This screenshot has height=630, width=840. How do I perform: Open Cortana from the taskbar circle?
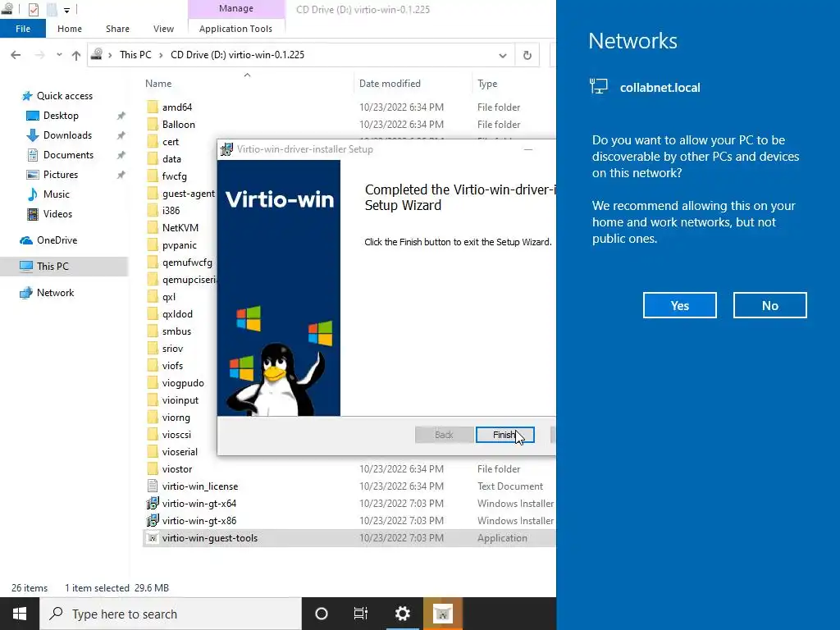point(322,614)
